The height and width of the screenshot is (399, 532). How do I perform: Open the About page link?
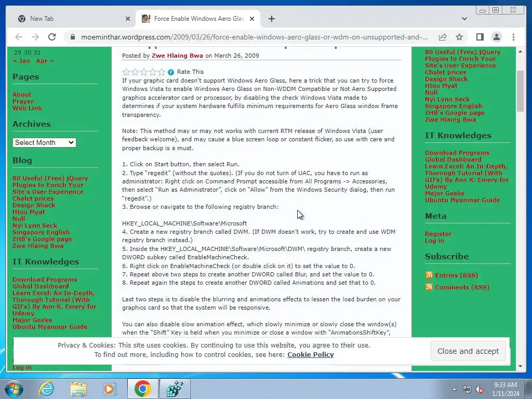click(x=22, y=95)
